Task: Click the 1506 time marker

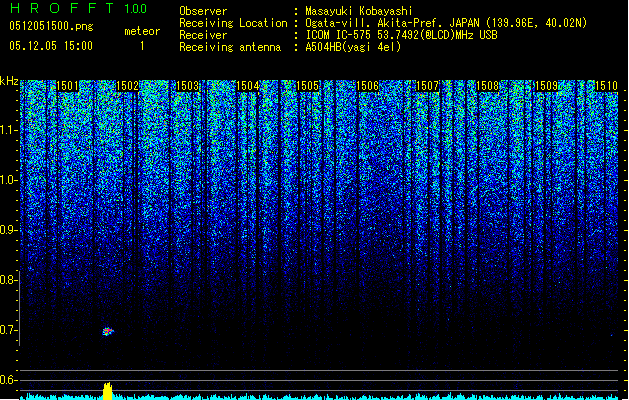Action: tap(367, 86)
